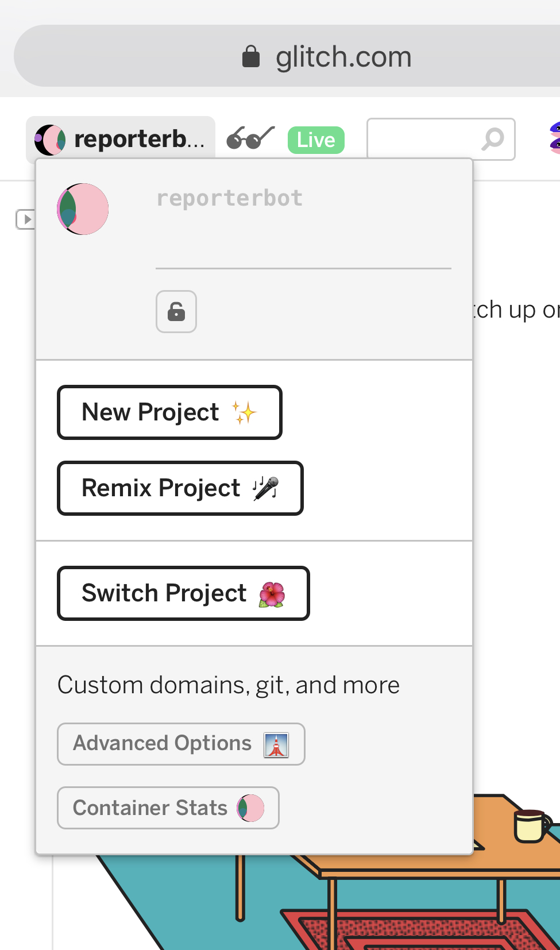The width and height of the screenshot is (560, 950).
Task: Toggle the project privacy lock button
Action: click(176, 311)
